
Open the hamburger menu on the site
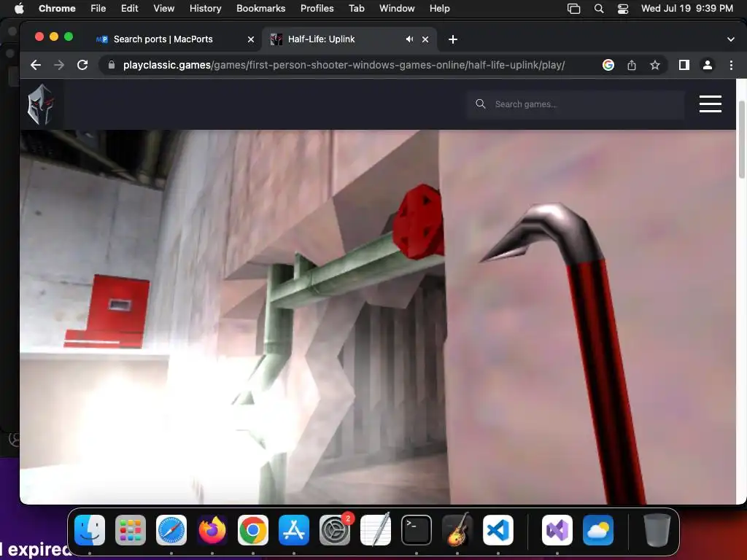[x=710, y=104]
